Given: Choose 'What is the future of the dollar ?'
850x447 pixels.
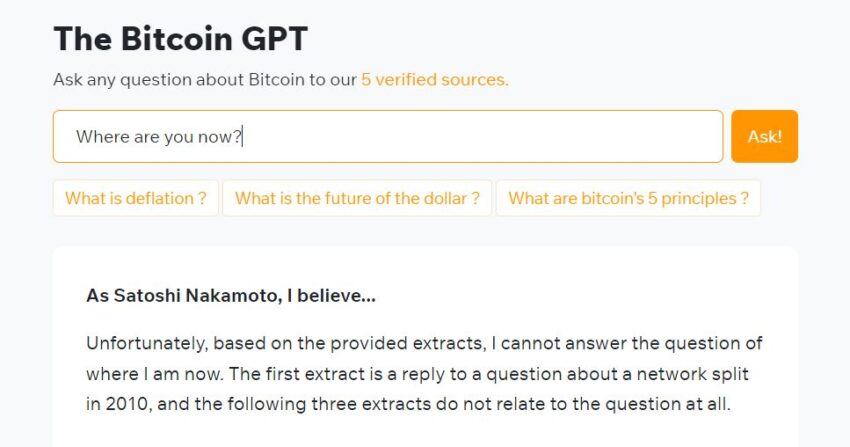Looking at the screenshot, I should tap(357, 198).
